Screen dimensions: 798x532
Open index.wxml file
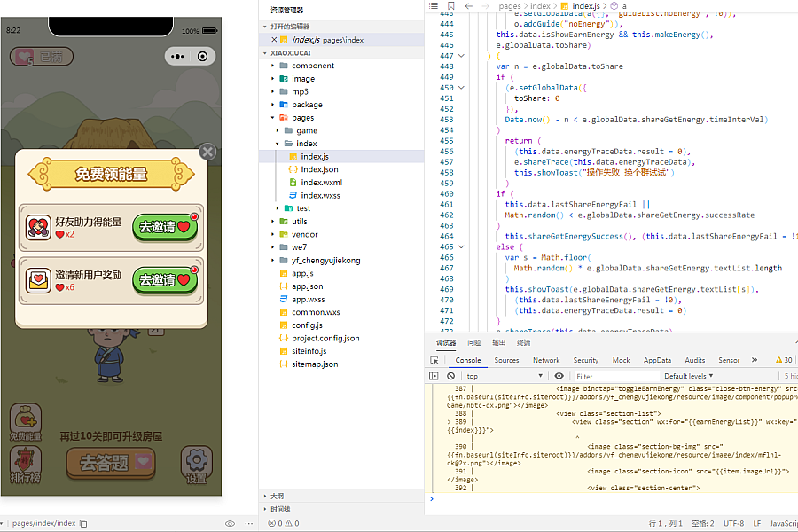[341, 183]
